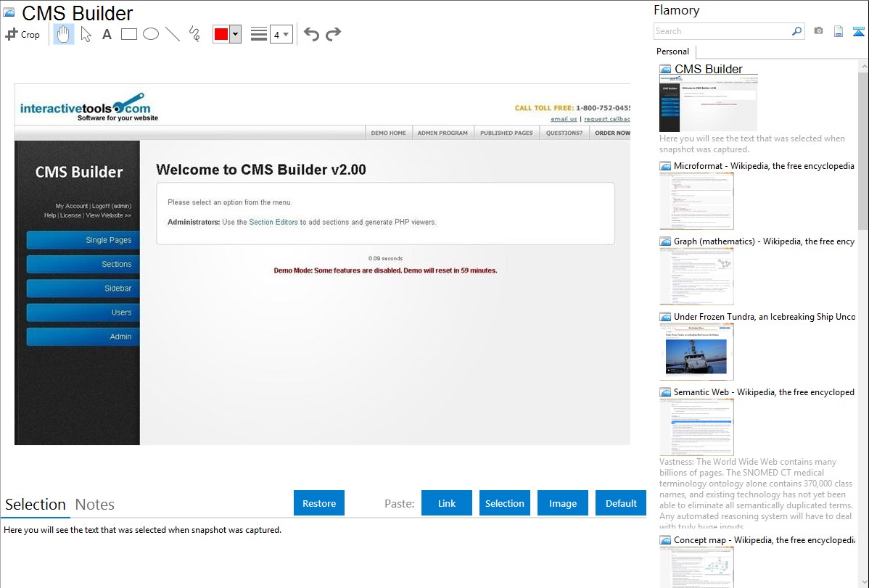Click the Paste Default button
This screenshot has height=588, width=869.
(x=621, y=503)
